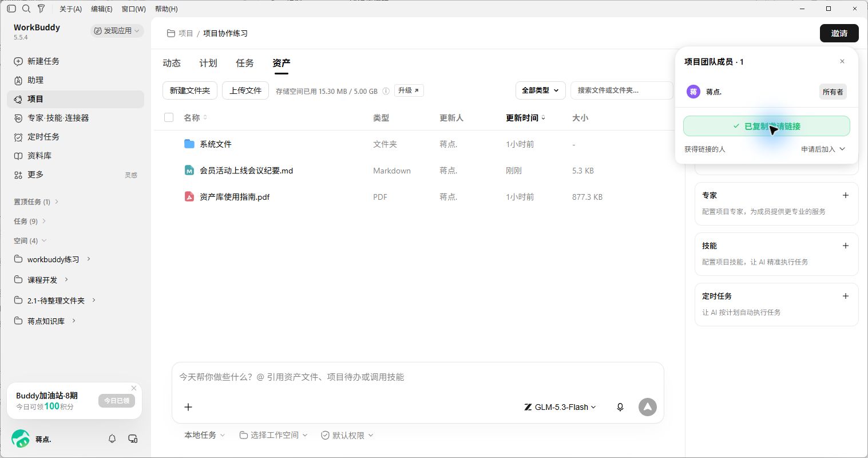
Task: Click the plus attachment icon in chat box
Action: click(188, 407)
